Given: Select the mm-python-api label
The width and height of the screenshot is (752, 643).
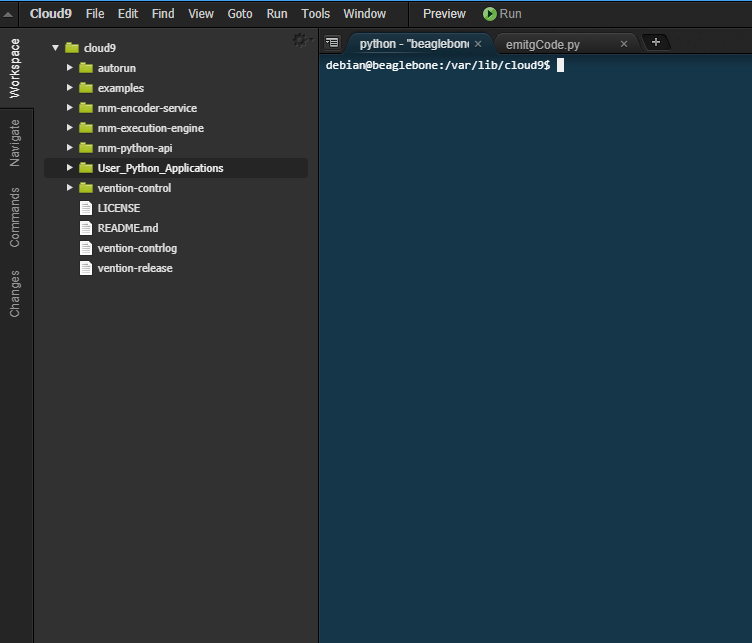Looking at the screenshot, I should click(135, 149).
